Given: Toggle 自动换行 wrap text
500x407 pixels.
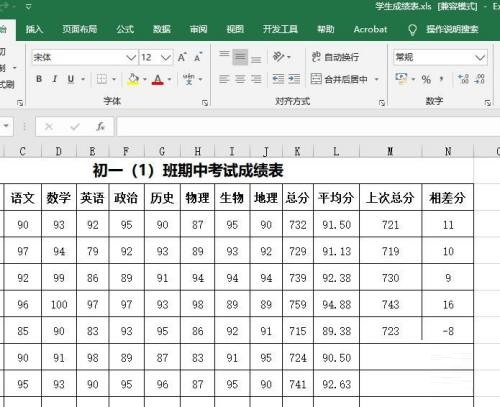Looking at the screenshot, I should pos(335,57).
